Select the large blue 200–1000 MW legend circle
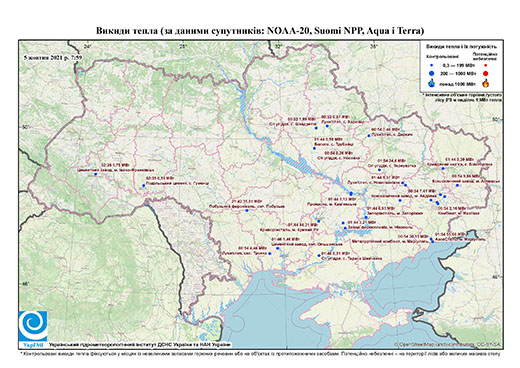This screenshot has width=520, height=368. pos(432,73)
